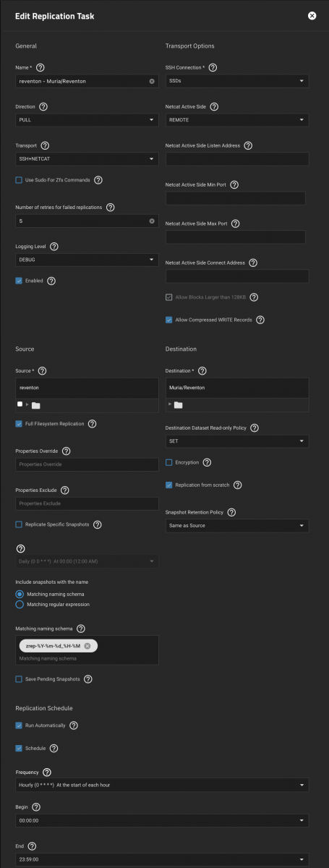This screenshot has height=868, width=329.
Task: Open the Transport dropdown showing SSH+NETCAT
Action: (x=87, y=159)
